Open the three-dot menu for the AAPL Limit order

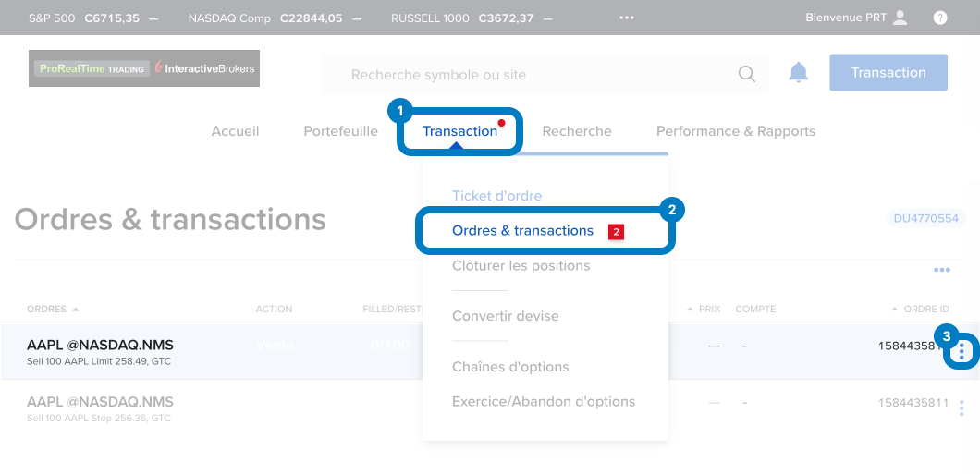click(x=962, y=351)
